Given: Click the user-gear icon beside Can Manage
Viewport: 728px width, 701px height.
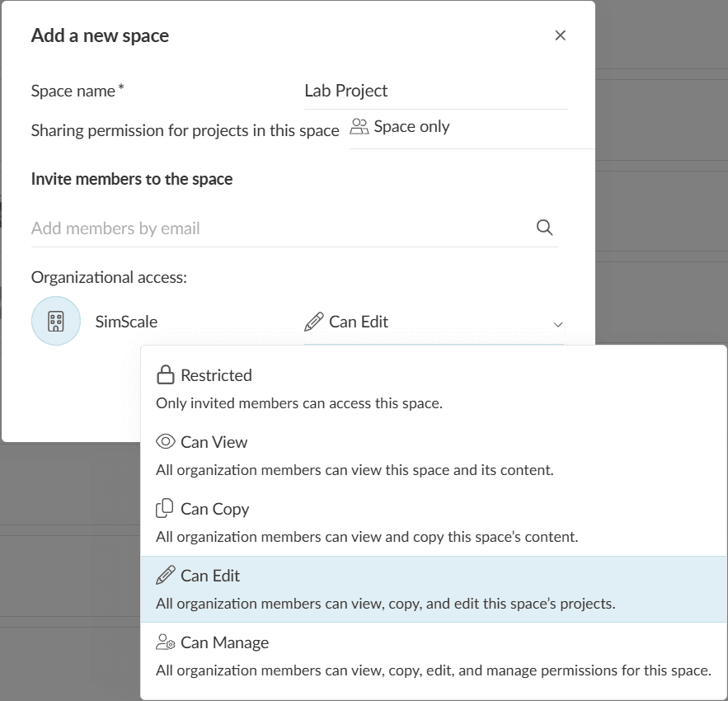Looking at the screenshot, I should 166,642.
